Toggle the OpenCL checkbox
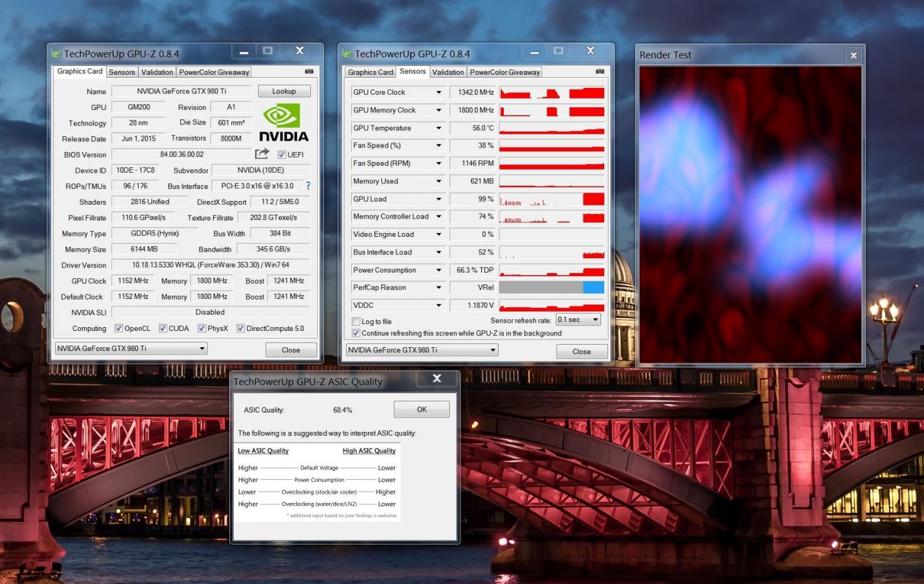Screen dimensions: 924x584 118,328
